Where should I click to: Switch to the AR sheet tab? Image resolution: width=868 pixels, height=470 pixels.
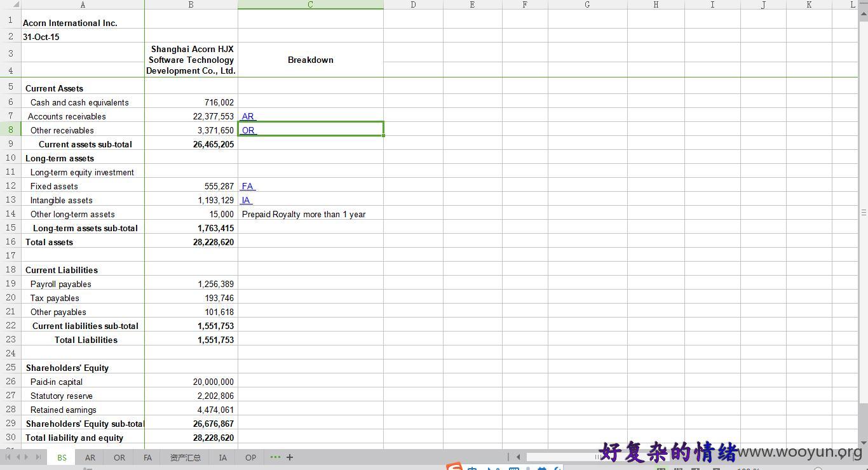click(x=90, y=457)
